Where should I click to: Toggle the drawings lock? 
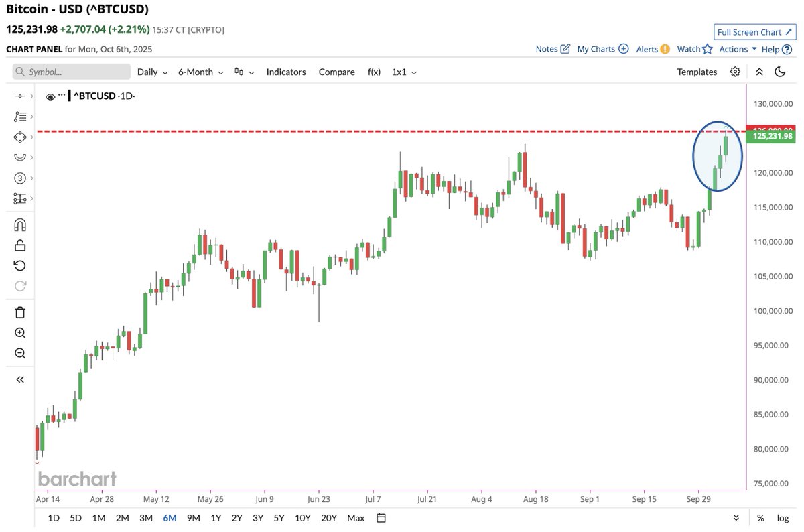click(x=20, y=245)
